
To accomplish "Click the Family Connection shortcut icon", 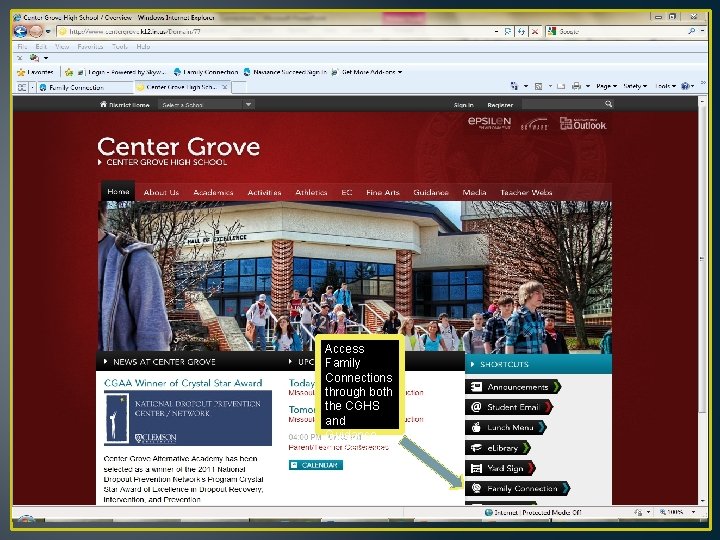I will pos(476,488).
